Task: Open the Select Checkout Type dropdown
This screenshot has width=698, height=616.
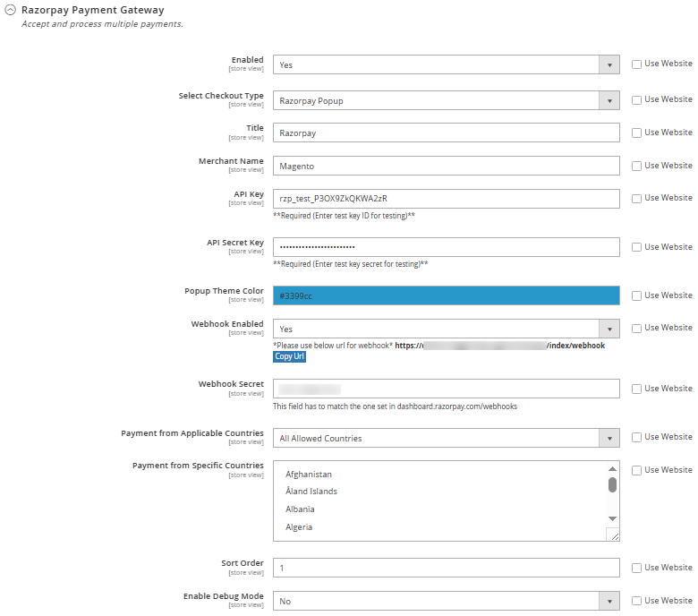Action: [446, 100]
